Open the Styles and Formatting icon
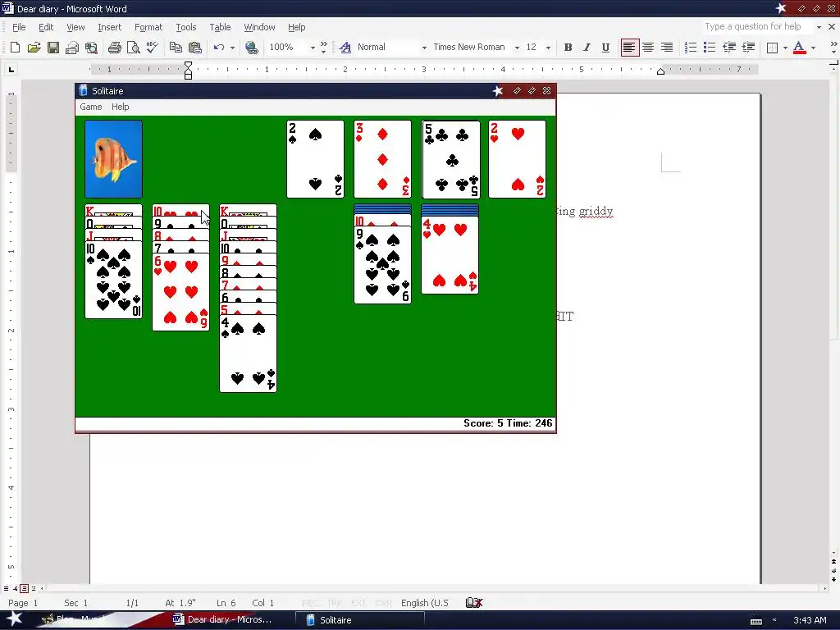Screen dimensions: 840x630 345,47
